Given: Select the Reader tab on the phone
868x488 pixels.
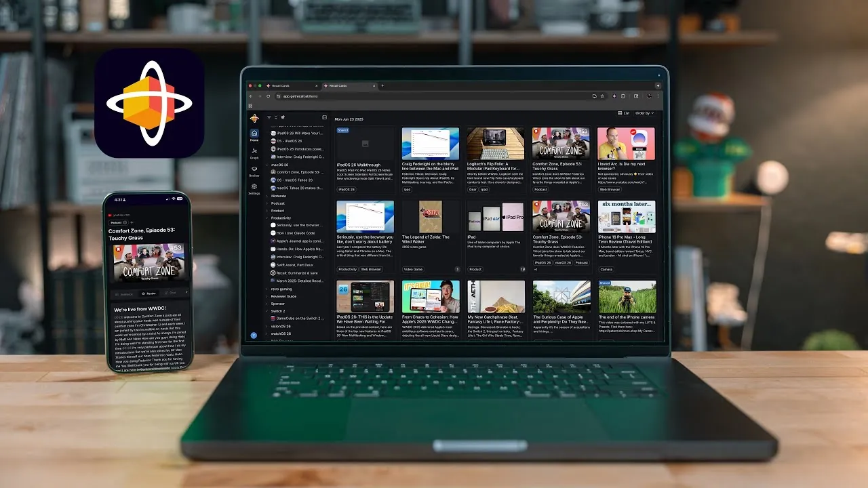Looking at the screenshot, I should point(151,293).
